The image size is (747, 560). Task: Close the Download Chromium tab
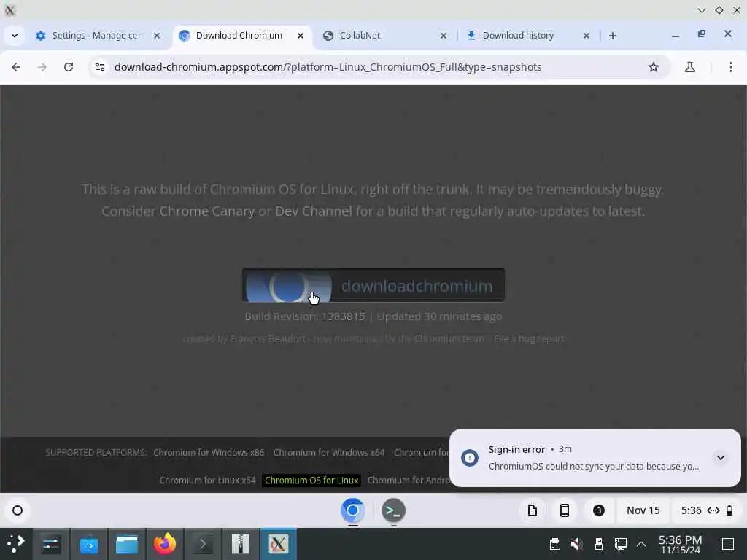300,36
